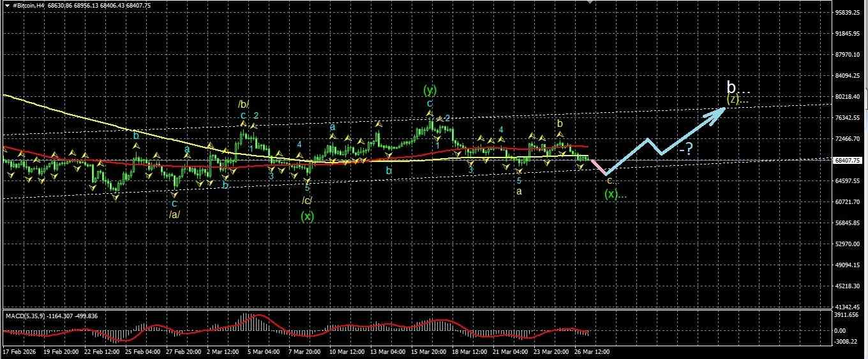This screenshot has height=359, width=868.
Task: Click the 49094.15 price scale label
Action: [848, 265]
